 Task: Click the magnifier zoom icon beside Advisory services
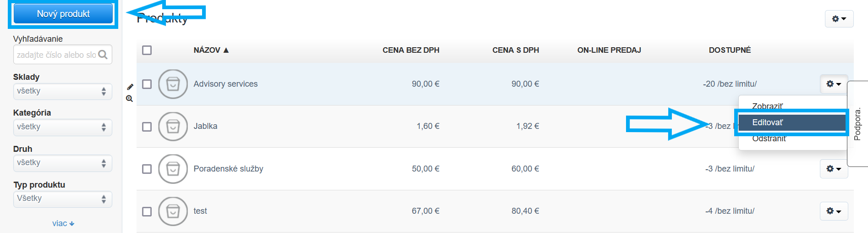[130, 99]
